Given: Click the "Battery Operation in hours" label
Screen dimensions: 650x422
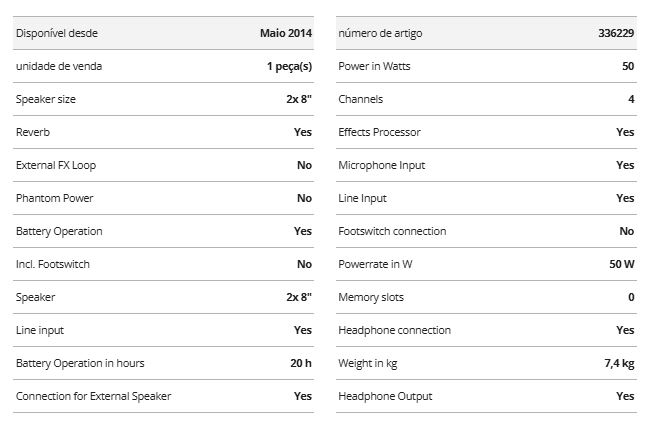Looking at the screenshot, I should pyautogui.click(x=80, y=363).
